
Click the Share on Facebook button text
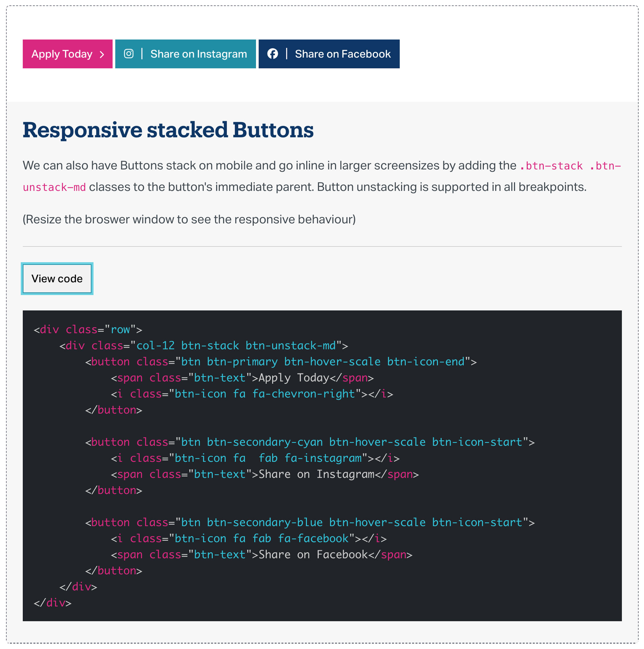[343, 54]
